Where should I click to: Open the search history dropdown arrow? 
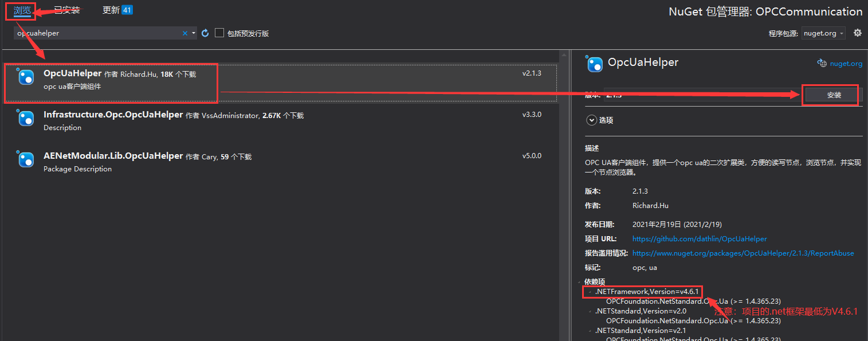tap(194, 33)
